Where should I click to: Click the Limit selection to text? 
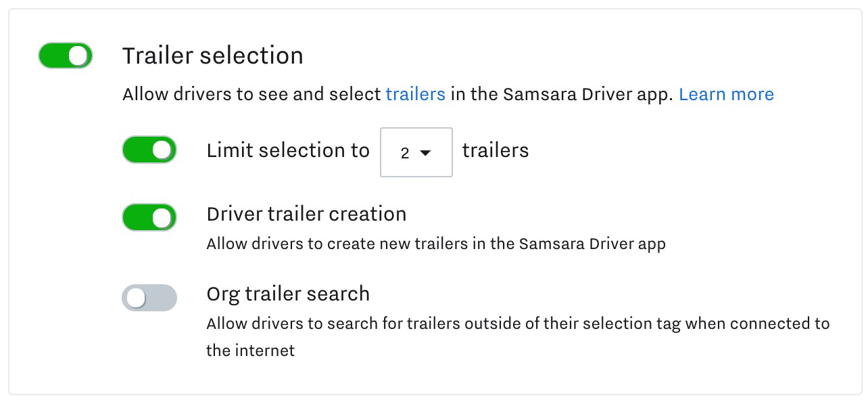click(289, 150)
